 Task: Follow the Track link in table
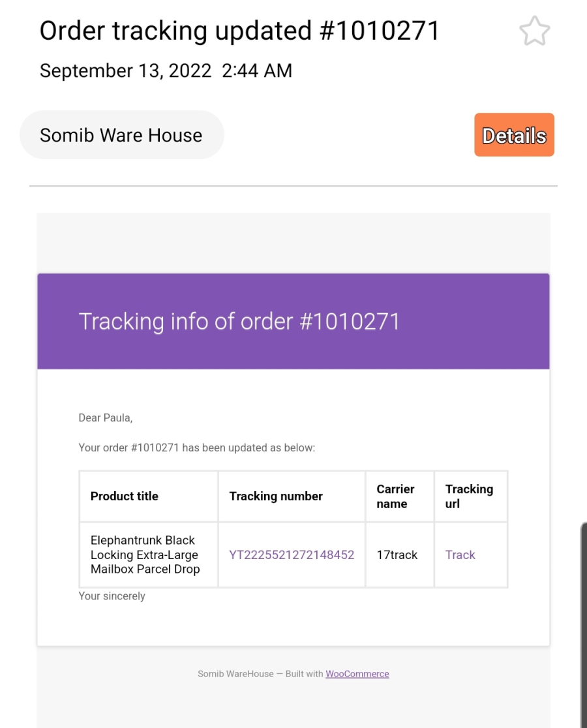click(x=460, y=555)
